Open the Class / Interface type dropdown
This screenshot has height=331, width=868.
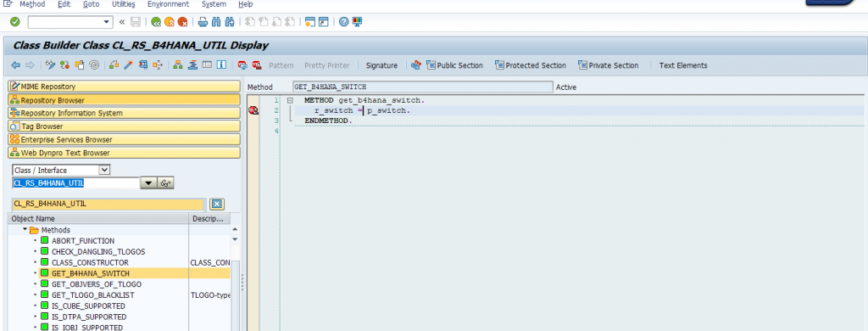(x=104, y=171)
